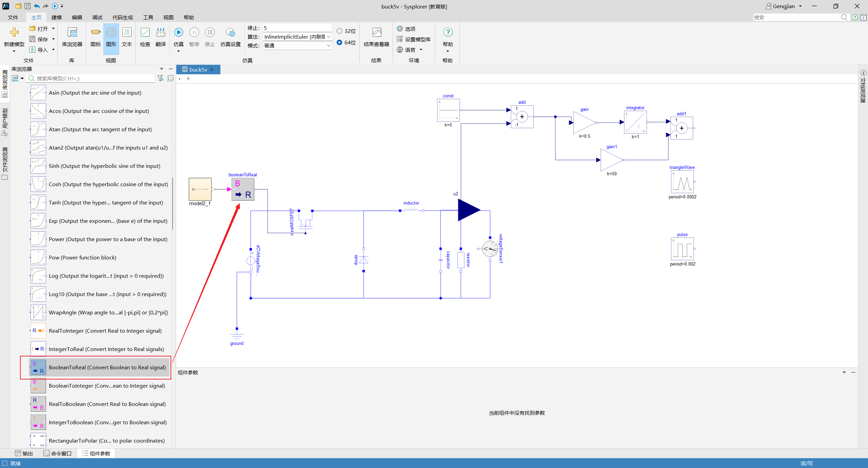Select the integrator block on the canvas
868x468 pixels.
point(635,122)
